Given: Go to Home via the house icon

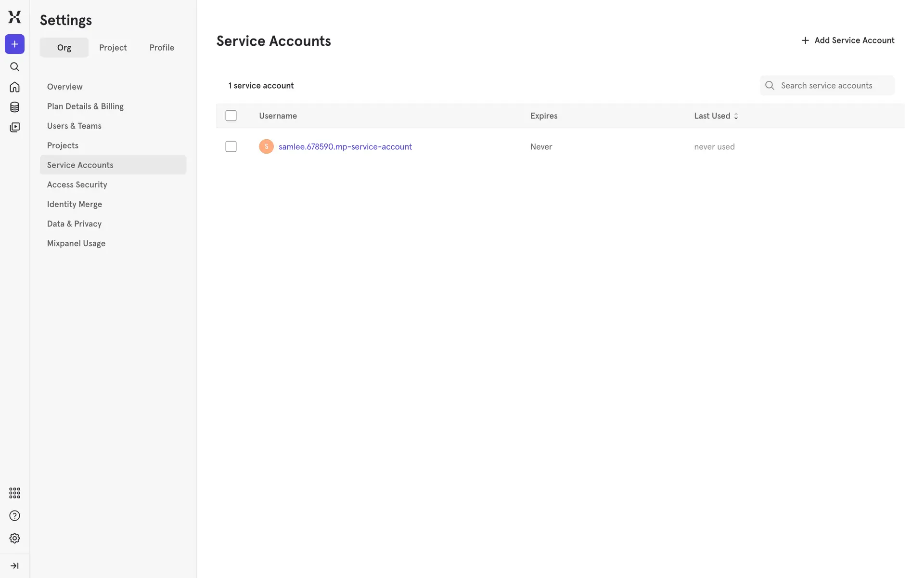Looking at the screenshot, I should coord(14,87).
